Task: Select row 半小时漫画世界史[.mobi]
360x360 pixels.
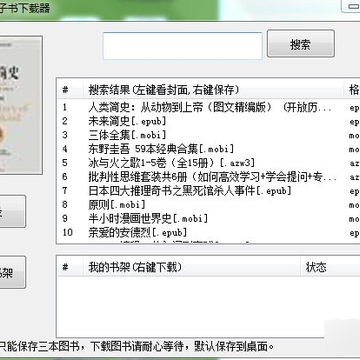Action: [209, 219]
